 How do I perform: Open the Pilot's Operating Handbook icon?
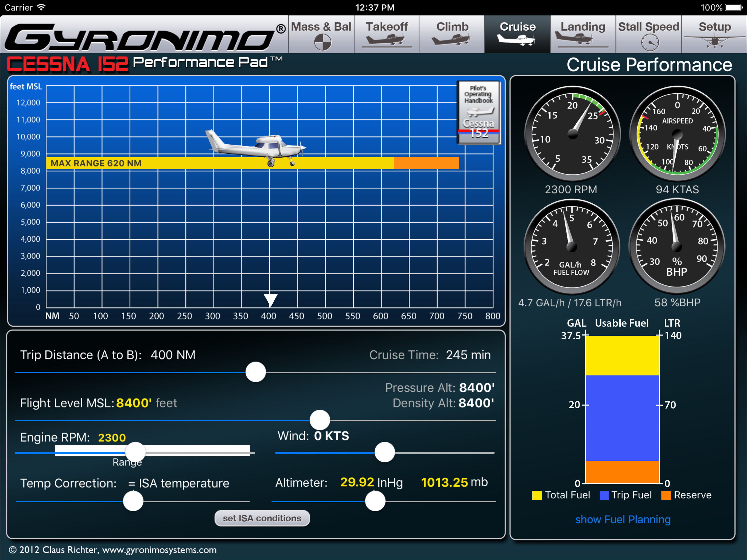coord(478,112)
